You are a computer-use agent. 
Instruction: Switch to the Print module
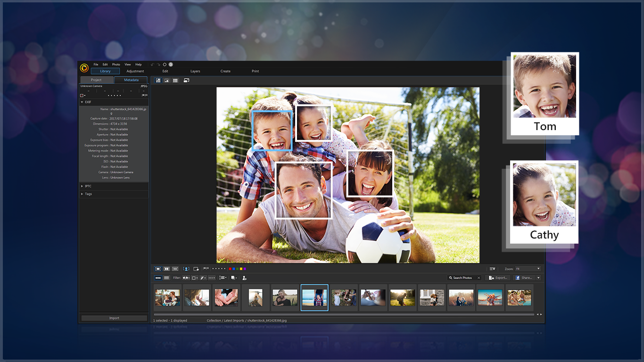click(x=255, y=71)
